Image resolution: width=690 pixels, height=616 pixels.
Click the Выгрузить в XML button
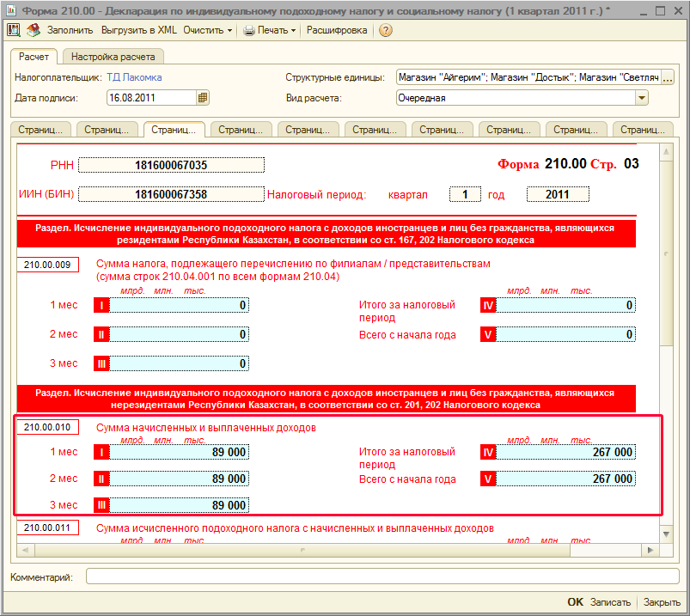click(x=139, y=30)
